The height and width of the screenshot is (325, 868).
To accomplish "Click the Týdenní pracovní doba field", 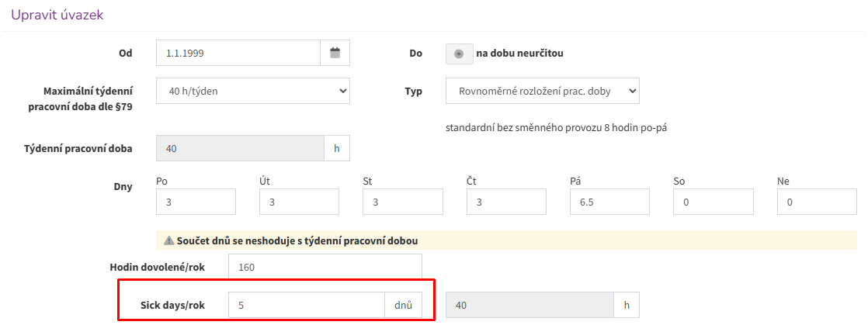I will click(241, 149).
